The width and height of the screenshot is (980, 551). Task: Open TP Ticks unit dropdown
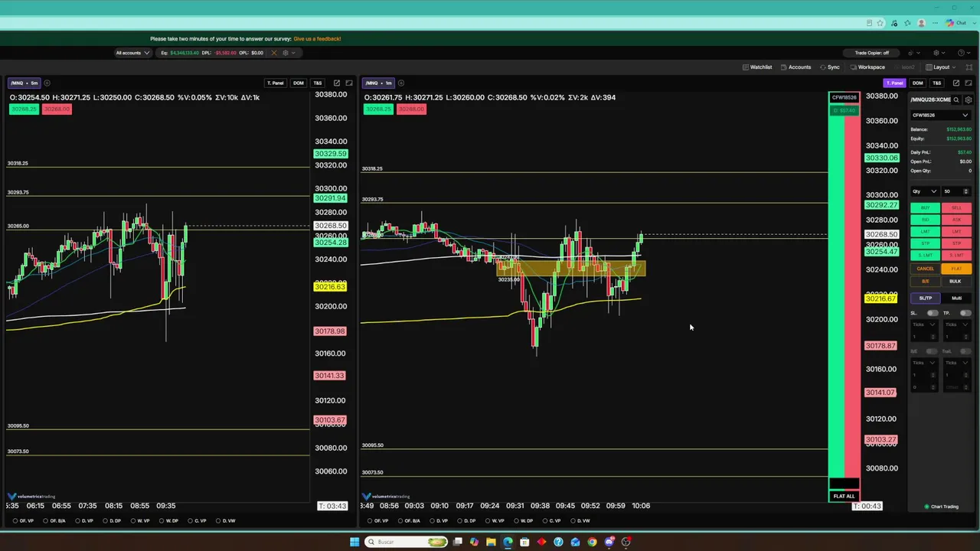[x=957, y=324]
